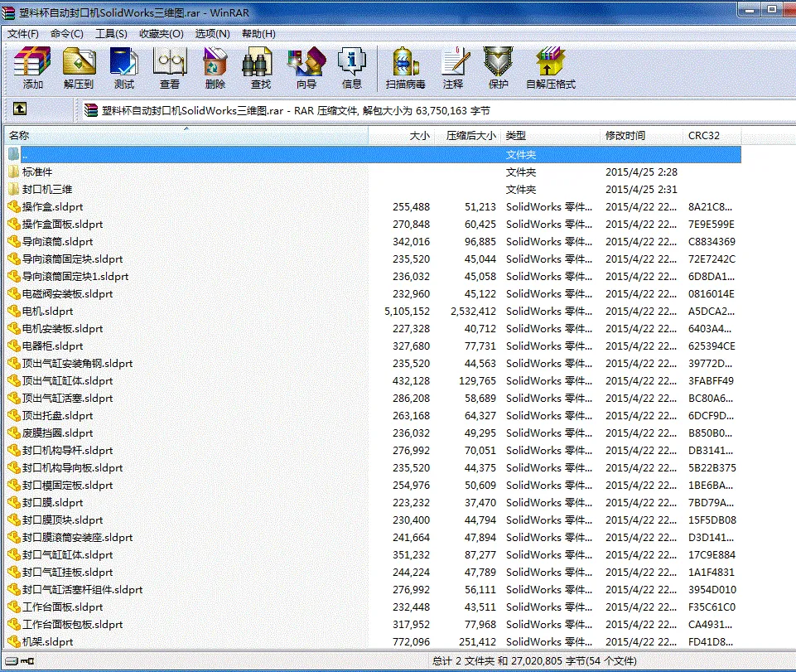This screenshot has height=672, width=796.
Task: Click the View (查看) toolbar icon
Action: click(x=170, y=61)
